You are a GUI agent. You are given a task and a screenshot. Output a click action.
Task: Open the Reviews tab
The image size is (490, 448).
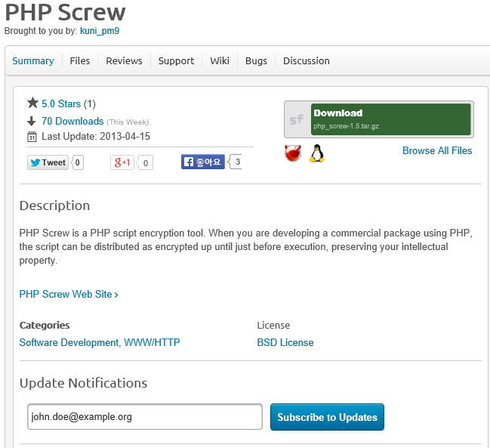pyautogui.click(x=124, y=60)
